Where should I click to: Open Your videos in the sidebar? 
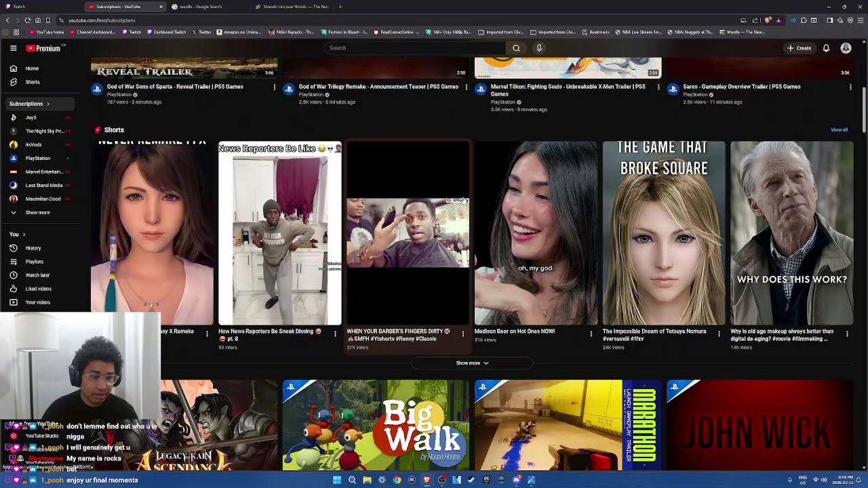[39, 302]
